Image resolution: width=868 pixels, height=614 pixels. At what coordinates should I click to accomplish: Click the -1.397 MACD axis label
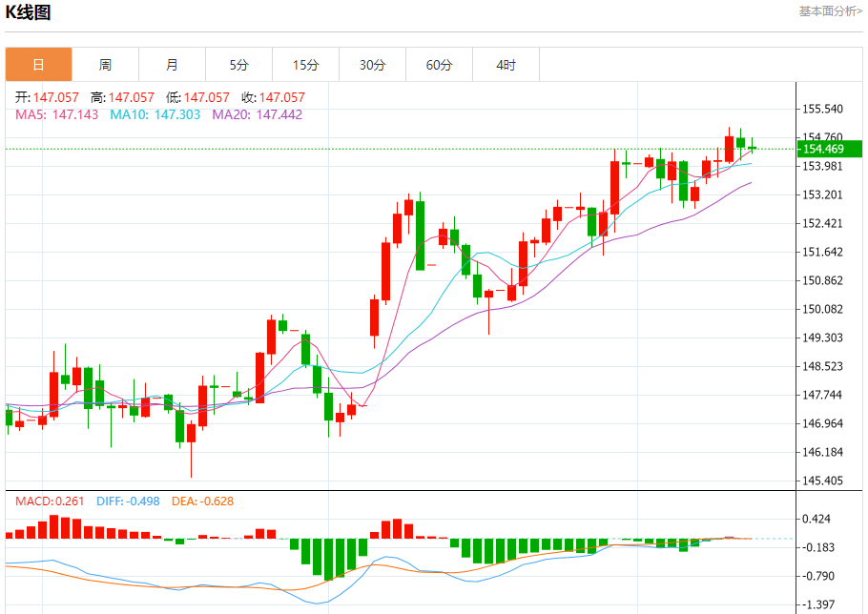coord(818,604)
